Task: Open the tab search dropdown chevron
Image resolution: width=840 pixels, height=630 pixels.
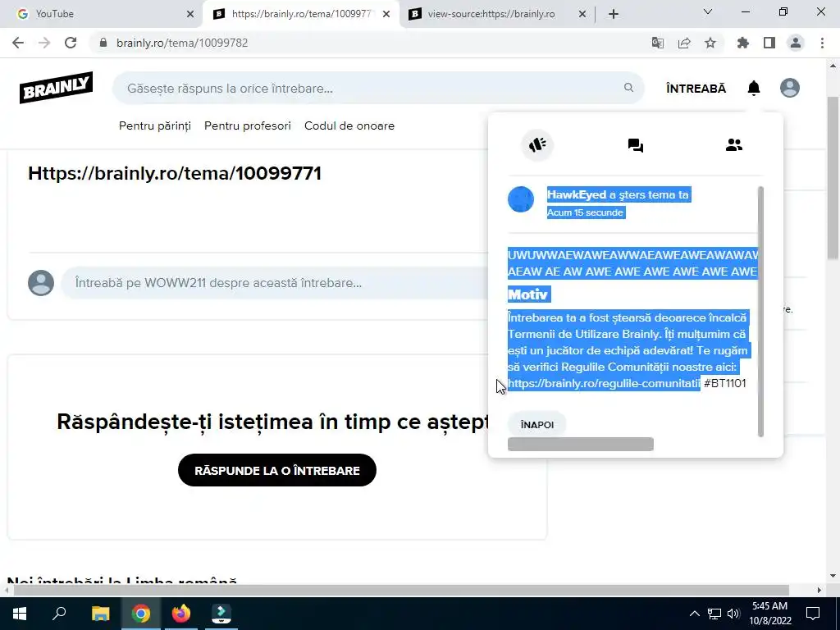Action: [708, 11]
